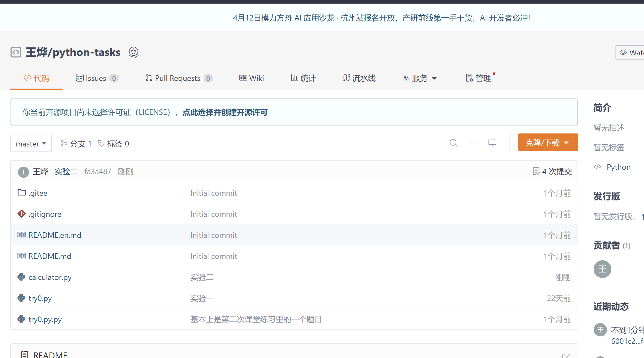Click the README edit pencil icon

566,356
